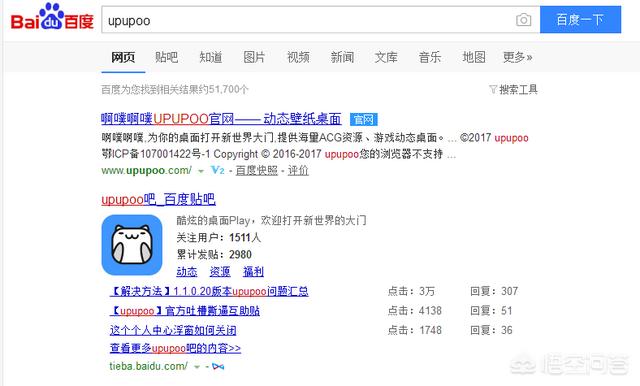Image resolution: width=640 pixels, height=386 pixels.
Task: Click the blue V2 credibility icon
Action: (x=218, y=170)
